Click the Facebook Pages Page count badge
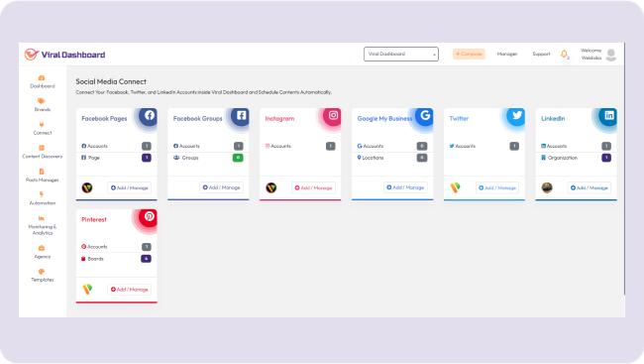Screen dimensions: 644x364 pyautogui.click(x=147, y=158)
